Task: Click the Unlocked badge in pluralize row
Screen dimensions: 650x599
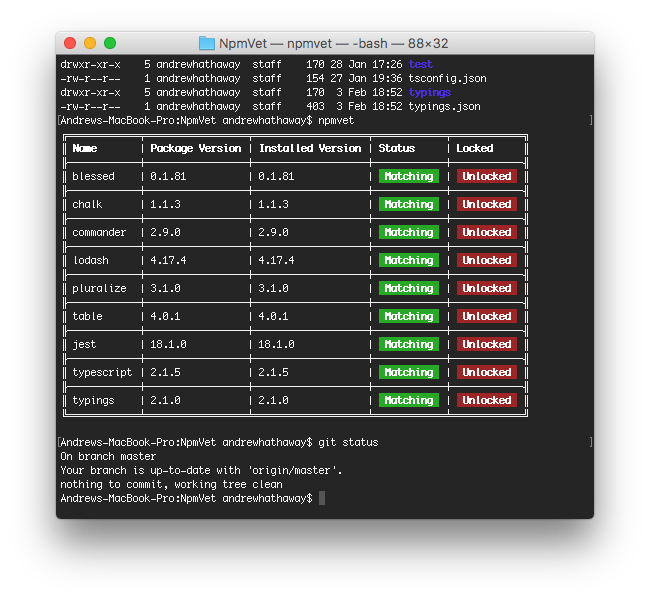Action: (x=487, y=289)
